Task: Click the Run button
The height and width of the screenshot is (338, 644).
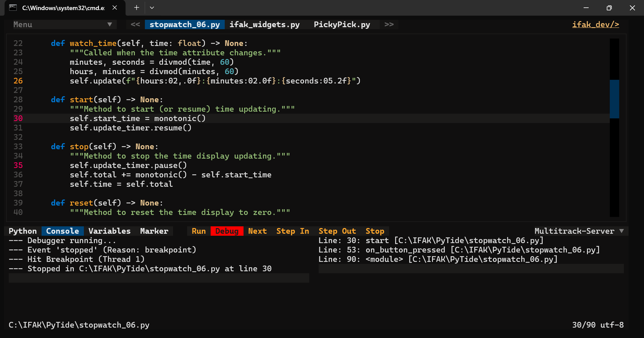Action: point(199,231)
